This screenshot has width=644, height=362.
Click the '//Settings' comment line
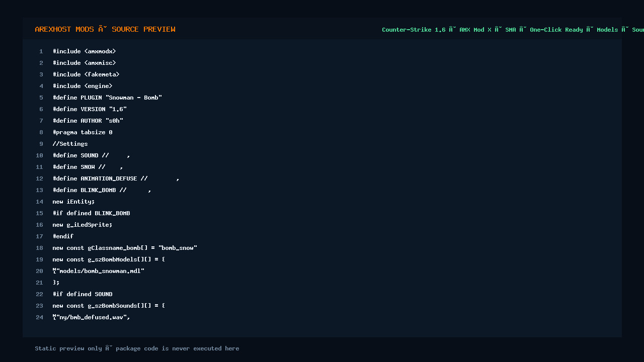(x=70, y=144)
